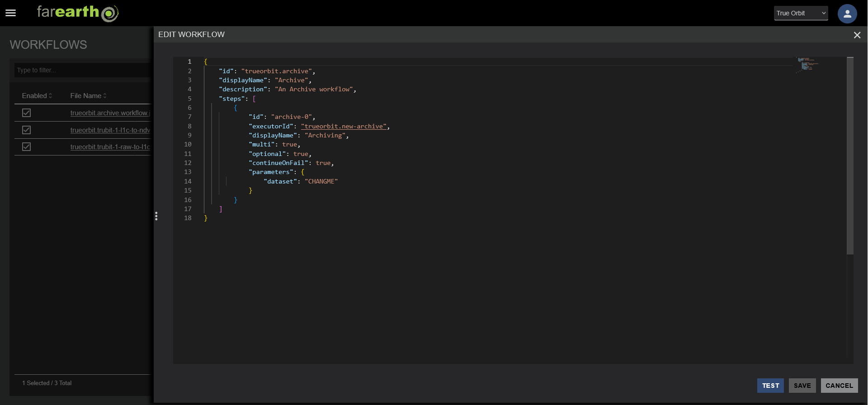Screen dimensions: 868x405
Task: Sort by Enabled column
Action: 37,96
